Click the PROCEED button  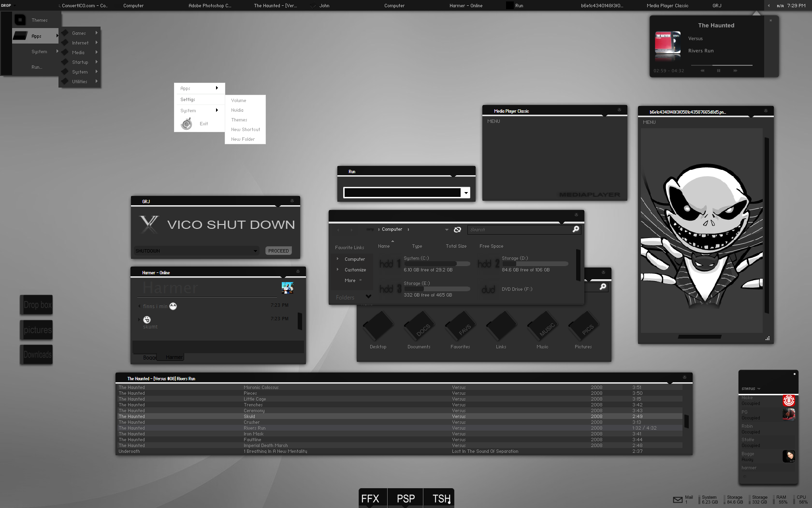click(278, 251)
